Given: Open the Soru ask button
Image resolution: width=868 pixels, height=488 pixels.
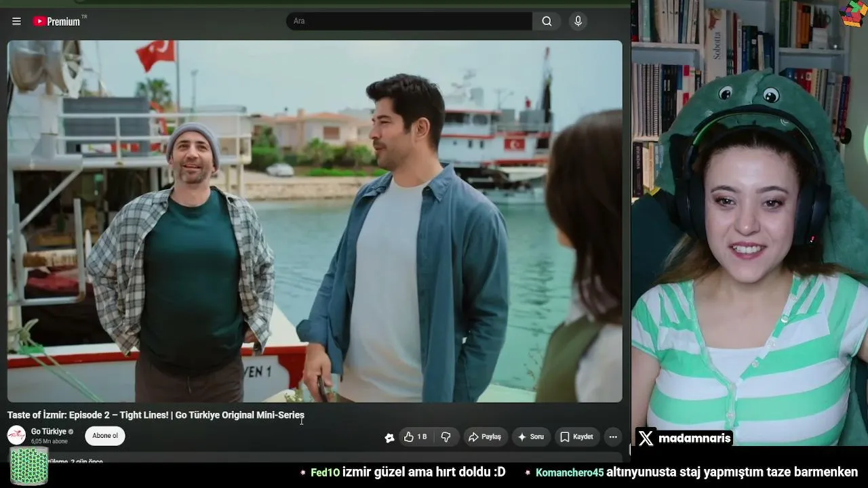Looking at the screenshot, I should click(531, 437).
